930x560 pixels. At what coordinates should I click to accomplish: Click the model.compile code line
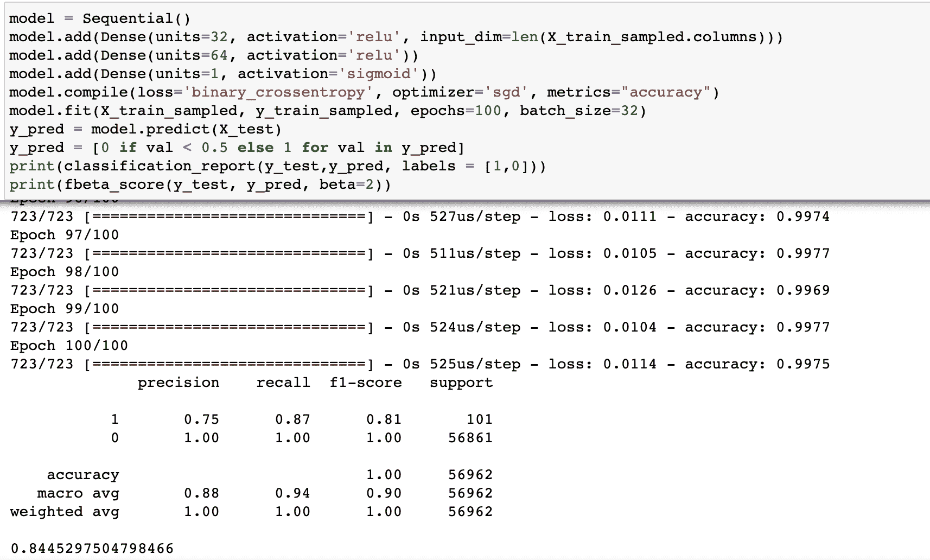[x=364, y=92]
